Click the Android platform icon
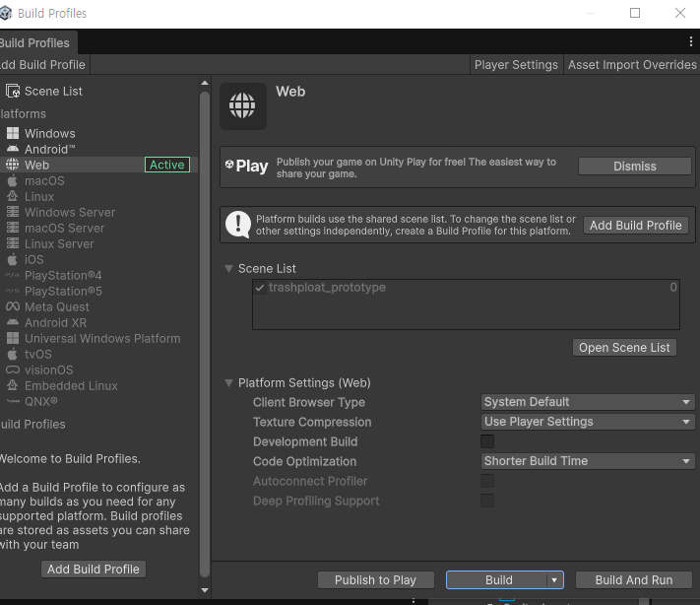 point(13,149)
